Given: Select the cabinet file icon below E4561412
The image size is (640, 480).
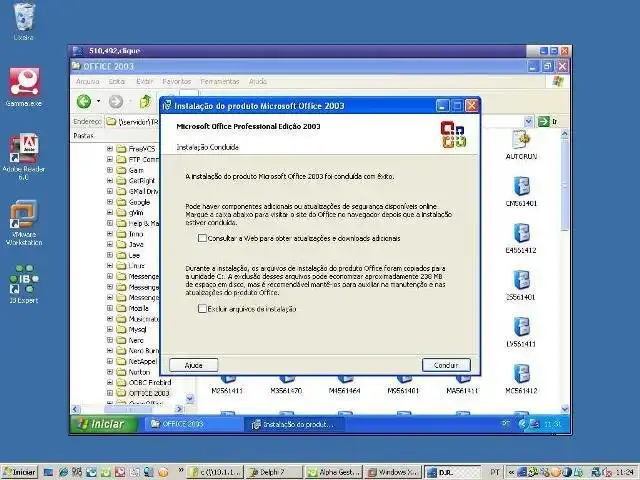Looking at the screenshot, I should coord(521,281).
